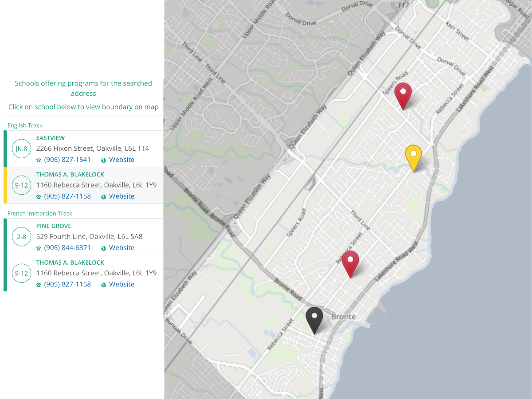Select the red pin near Speers Road label
The image size is (532, 399).
tap(403, 94)
